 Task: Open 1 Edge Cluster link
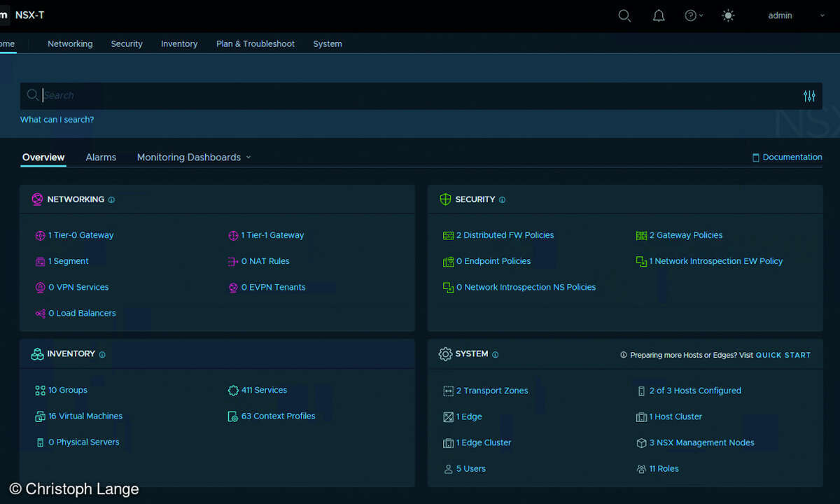pyautogui.click(x=484, y=442)
